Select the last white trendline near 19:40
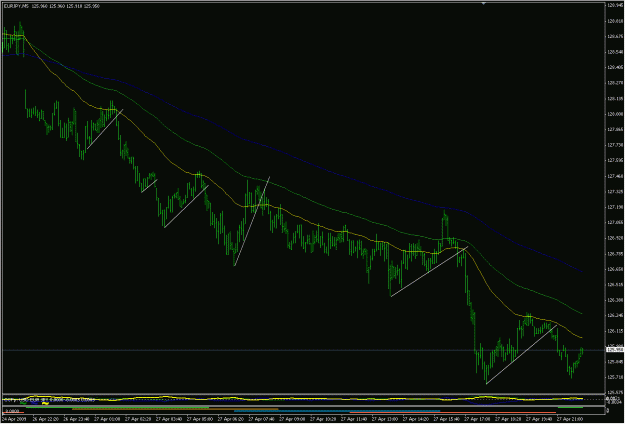The height and width of the screenshot is (424, 625). click(521, 355)
